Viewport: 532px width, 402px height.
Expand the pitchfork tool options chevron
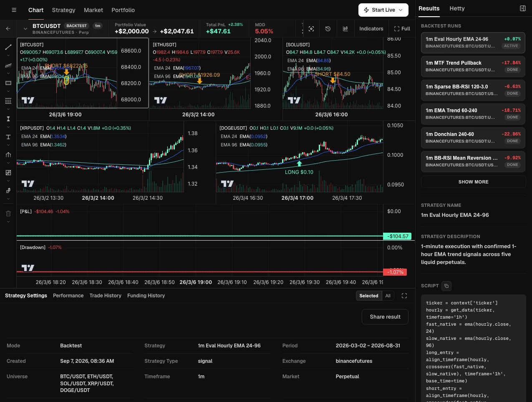pyautogui.click(x=8, y=163)
